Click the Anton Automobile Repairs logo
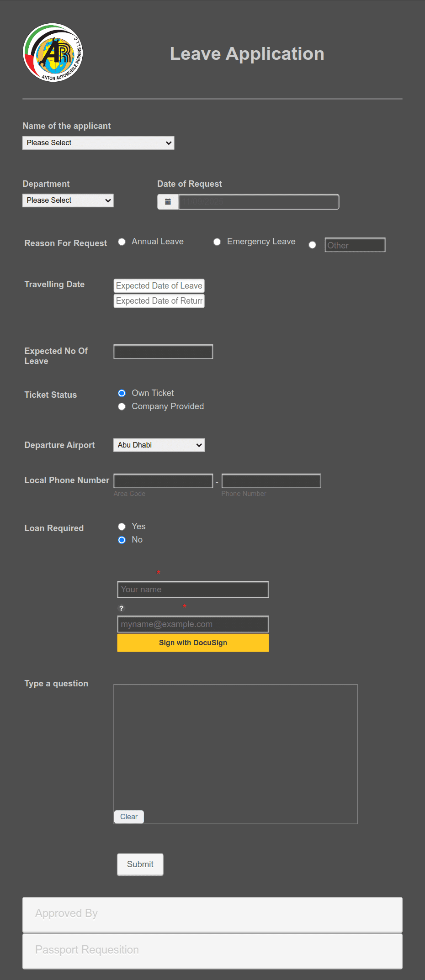The image size is (425, 980). coord(53,53)
